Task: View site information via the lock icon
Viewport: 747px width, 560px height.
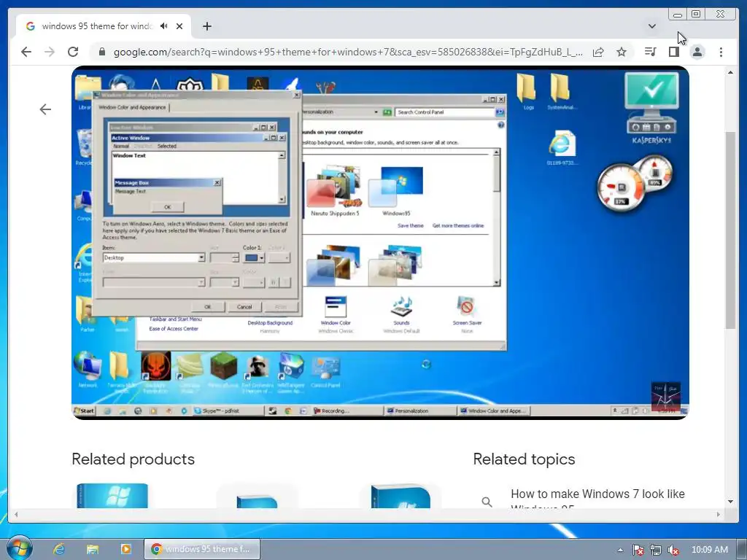Action: (x=101, y=52)
